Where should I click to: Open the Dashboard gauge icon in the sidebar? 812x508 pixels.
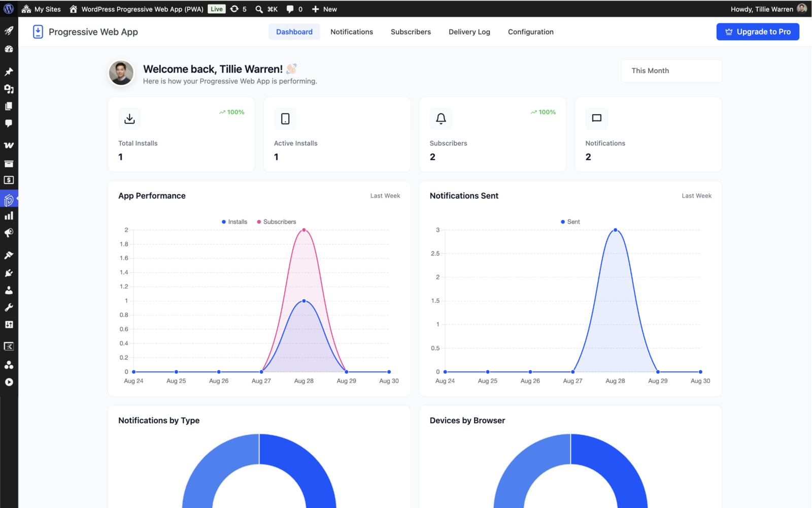[x=9, y=49]
